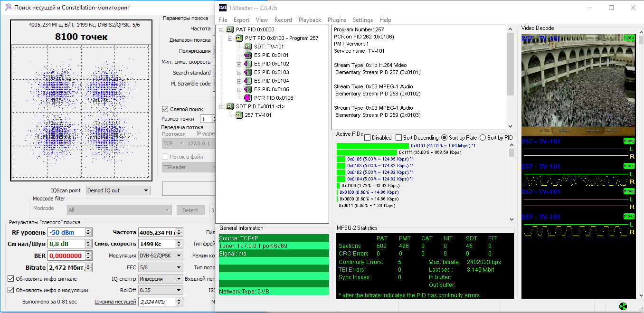The width and height of the screenshot is (644, 313).
Task: Click the SDT PID 0x0011 table icon
Action: (230, 106)
